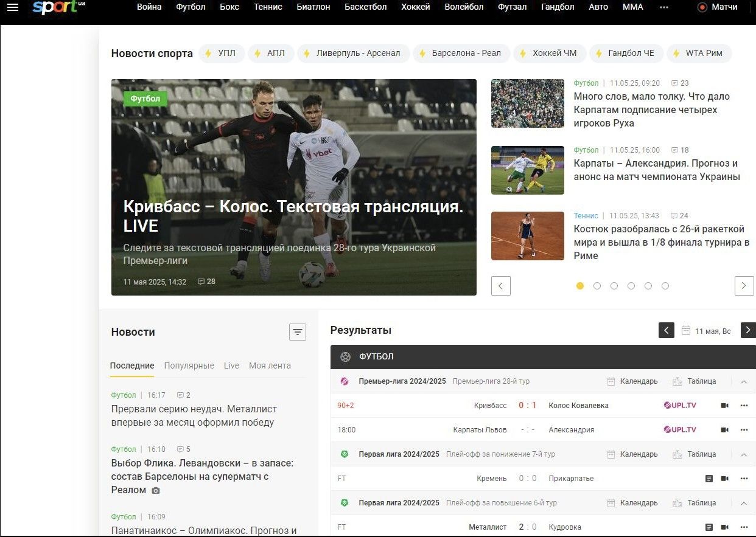Click the WTA Рим tag
The image size is (756, 537).
(699, 54)
